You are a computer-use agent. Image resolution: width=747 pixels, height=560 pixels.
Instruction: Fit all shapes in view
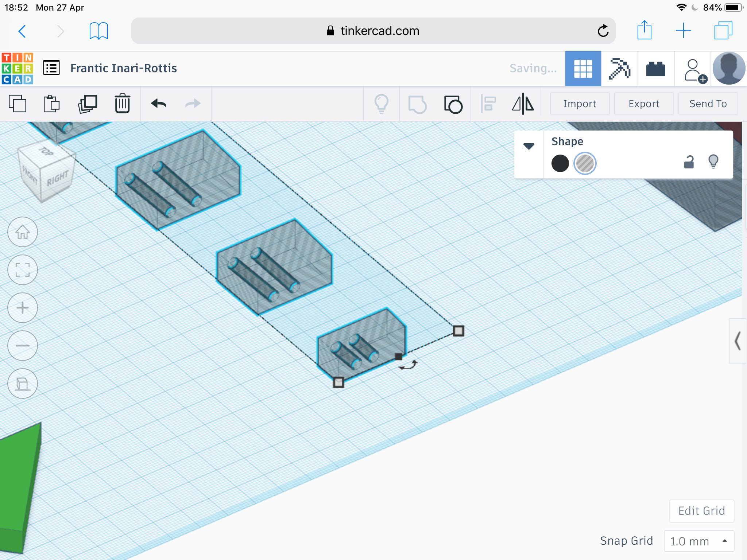23,270
